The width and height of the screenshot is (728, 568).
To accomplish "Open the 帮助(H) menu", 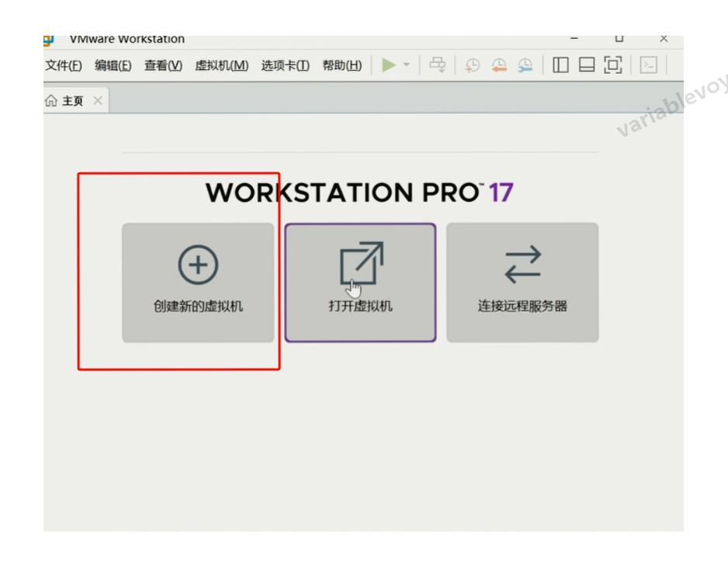I will point(342,65).
